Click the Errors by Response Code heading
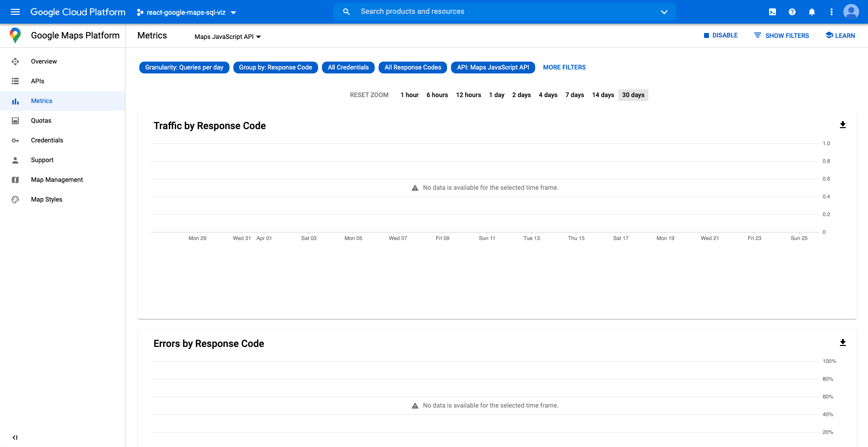868x447 pixels. click(209, 344)
